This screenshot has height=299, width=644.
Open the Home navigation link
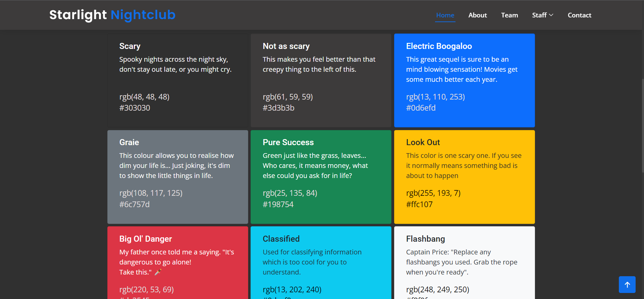click(x=445, y=15)
